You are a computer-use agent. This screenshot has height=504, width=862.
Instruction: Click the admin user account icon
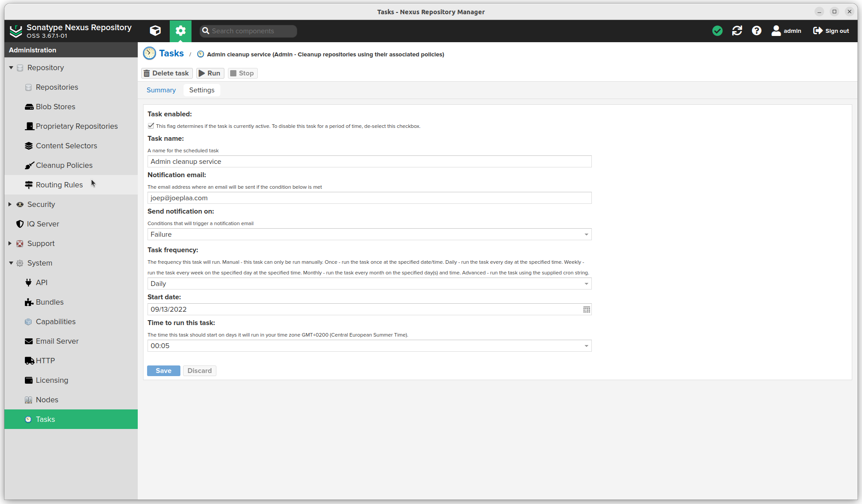[776, 31]
